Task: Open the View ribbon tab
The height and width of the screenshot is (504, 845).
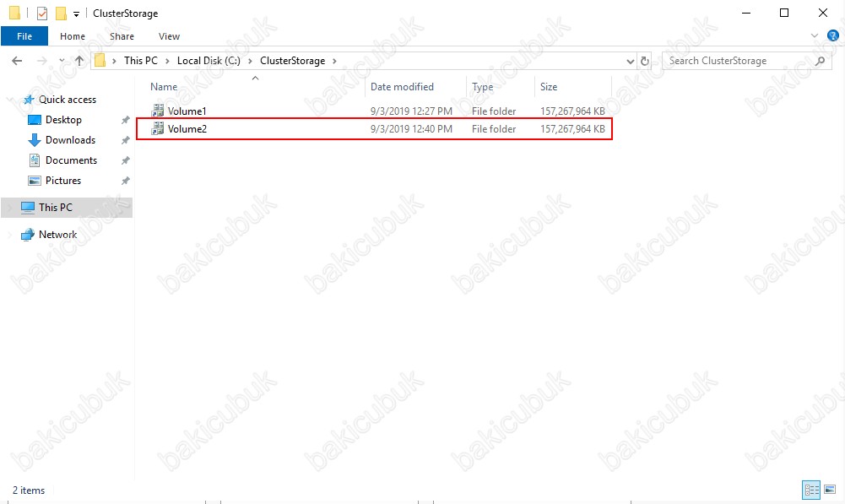Action: pyautogui.click(x=169, y=36)
